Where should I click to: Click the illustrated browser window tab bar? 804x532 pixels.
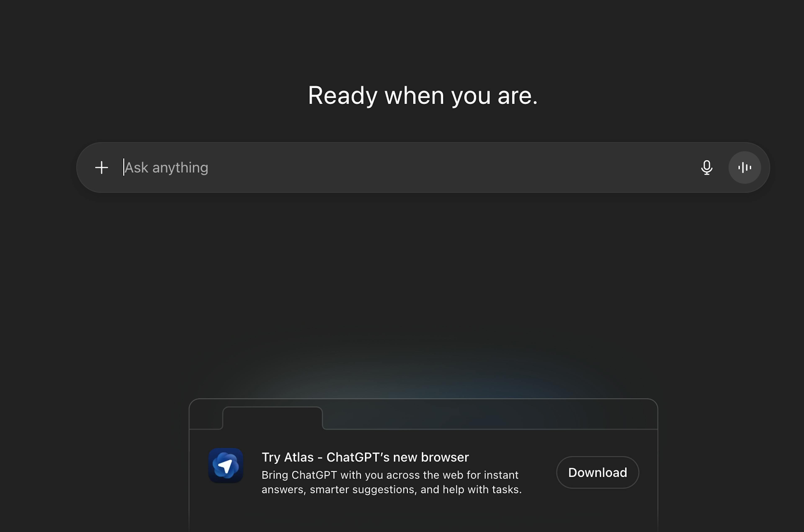[423, 414]
